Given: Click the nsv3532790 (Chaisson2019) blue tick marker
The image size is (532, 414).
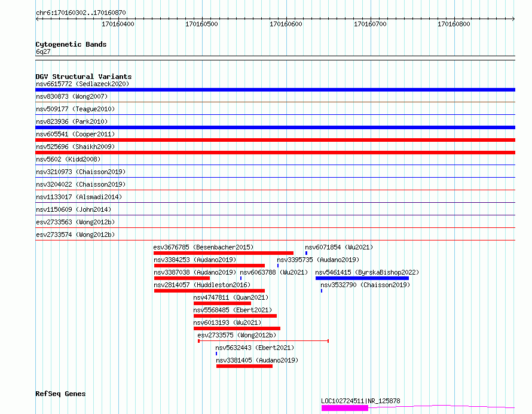Looking at the screenshot, I should coord(322,291).
